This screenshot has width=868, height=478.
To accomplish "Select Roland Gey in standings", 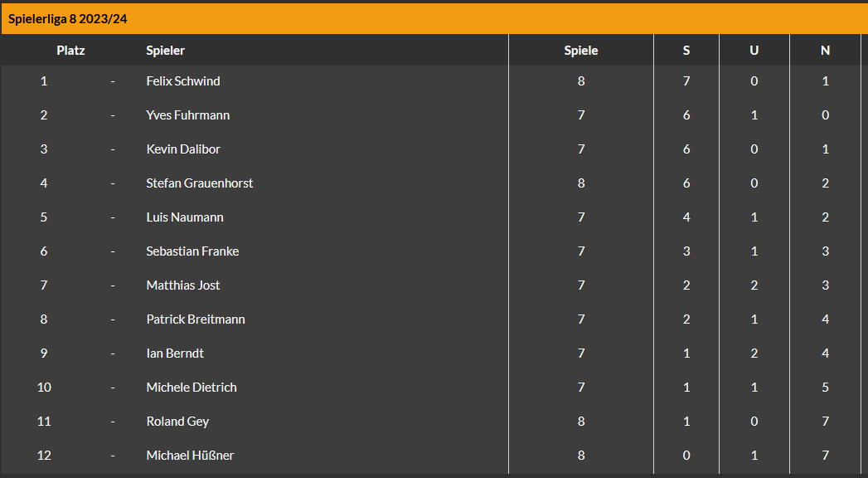I will pos(177,422).
